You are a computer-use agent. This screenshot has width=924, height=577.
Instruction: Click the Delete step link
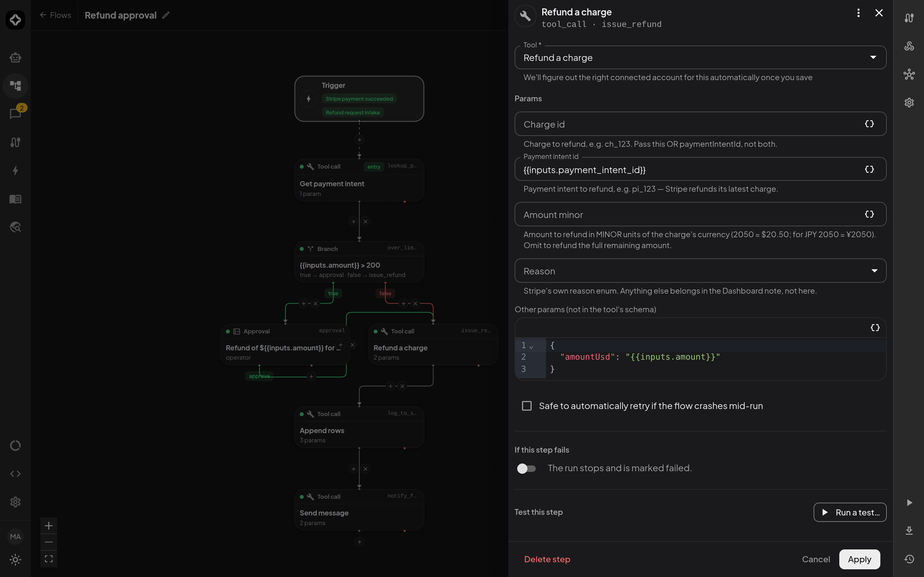547,559
